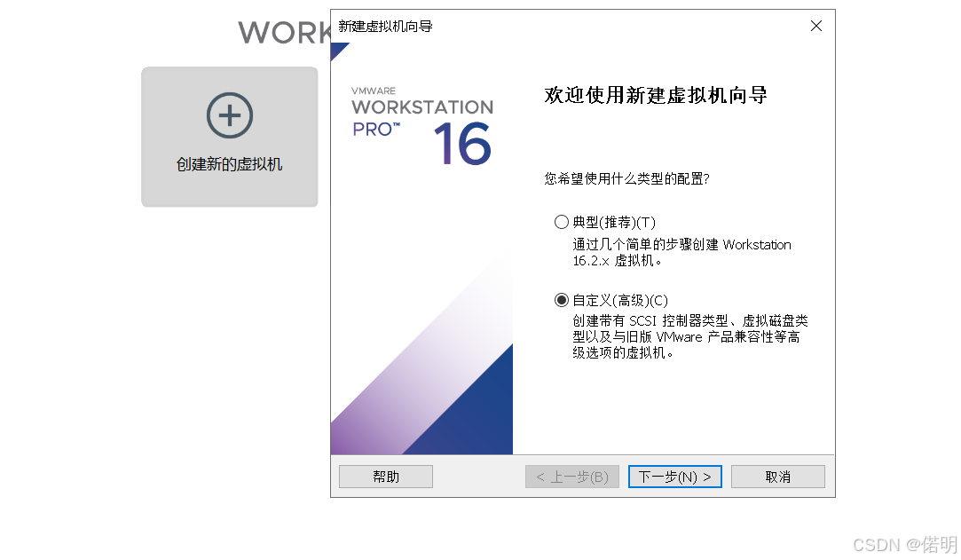The image size is (961, 560).
Task: Click the disabled 上一步(B) button
Action: 571,477
